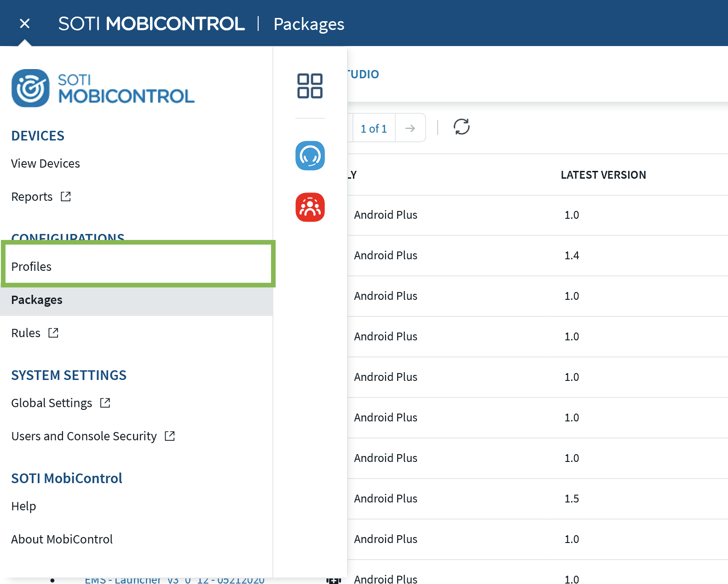This screenshot has height=584, width=728.
Task: Click the Reports external link icon
Action: click(x=66, y=197)
